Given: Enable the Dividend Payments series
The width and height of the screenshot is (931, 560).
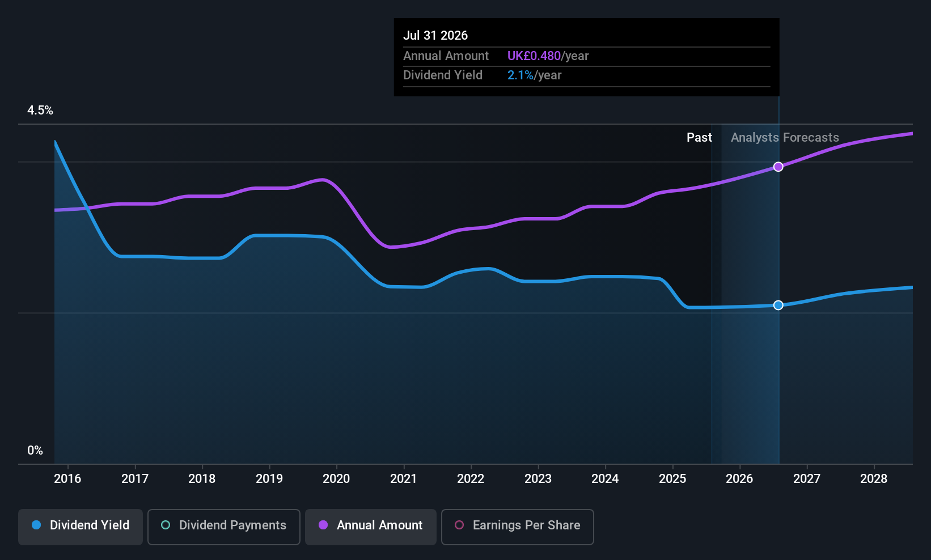Looking at the screenshot, I should tap(224, 527).
